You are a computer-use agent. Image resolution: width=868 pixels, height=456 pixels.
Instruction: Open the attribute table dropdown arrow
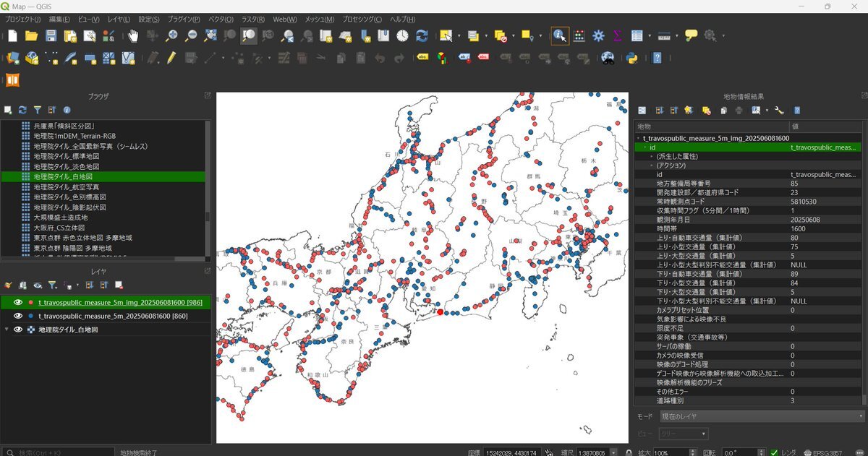click(x=650, y=35)
